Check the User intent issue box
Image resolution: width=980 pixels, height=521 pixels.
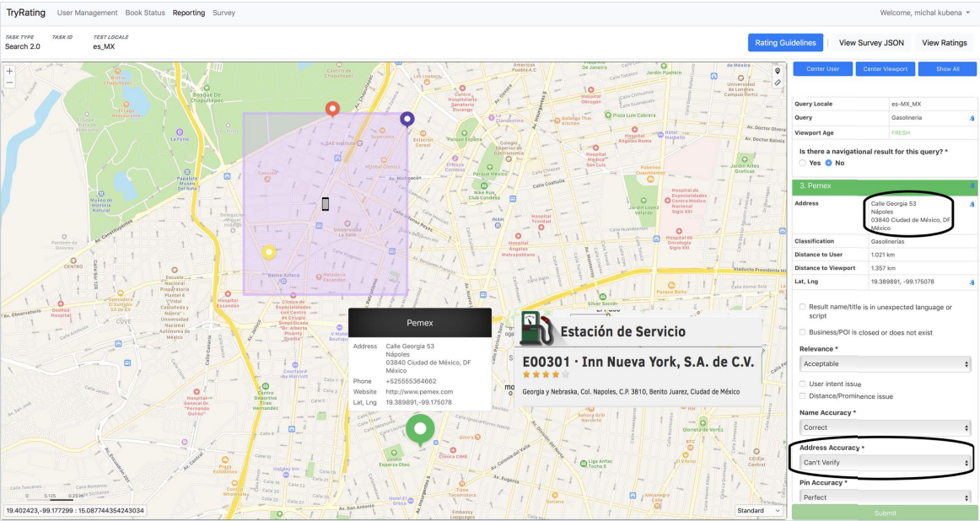pos(803,384)
